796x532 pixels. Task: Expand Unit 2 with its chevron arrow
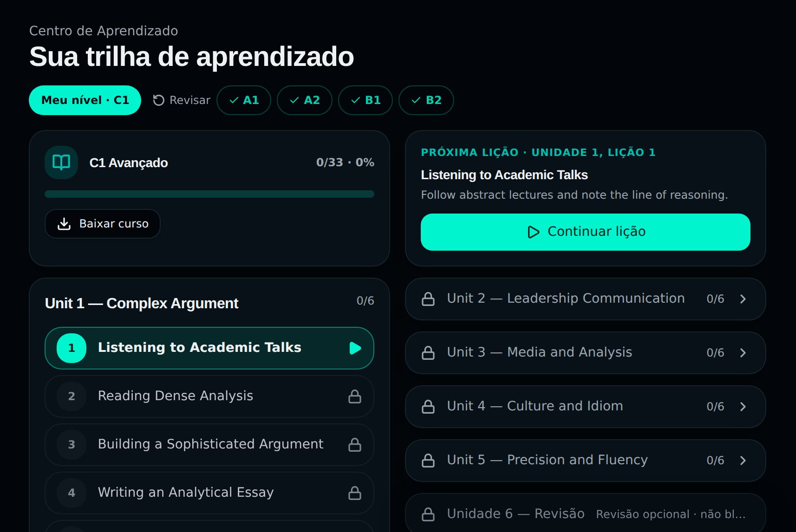(x=743, y=299)
